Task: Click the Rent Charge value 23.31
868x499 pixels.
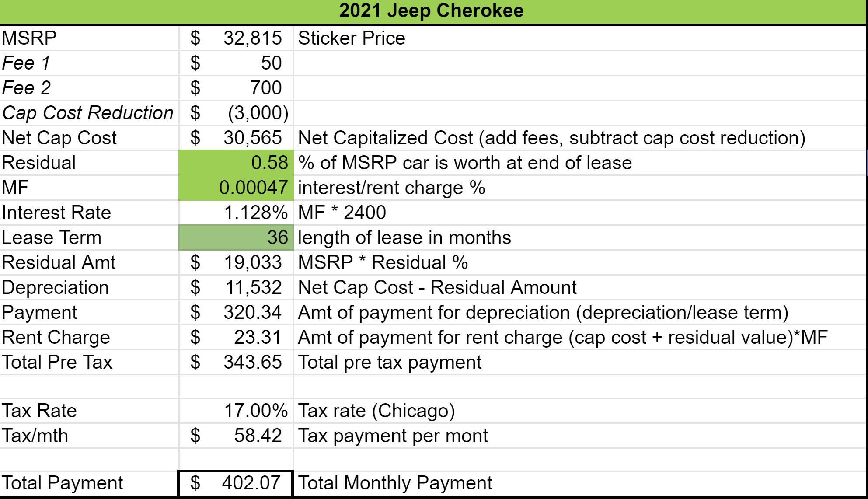Action: [x=236, y=337]
